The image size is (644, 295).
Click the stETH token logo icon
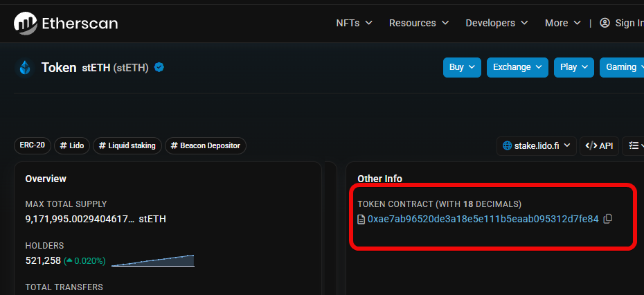25,68
